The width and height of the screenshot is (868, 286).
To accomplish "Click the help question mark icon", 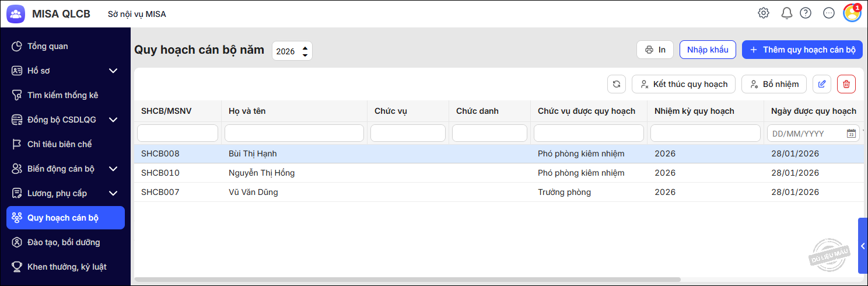I will coord(806,13).
